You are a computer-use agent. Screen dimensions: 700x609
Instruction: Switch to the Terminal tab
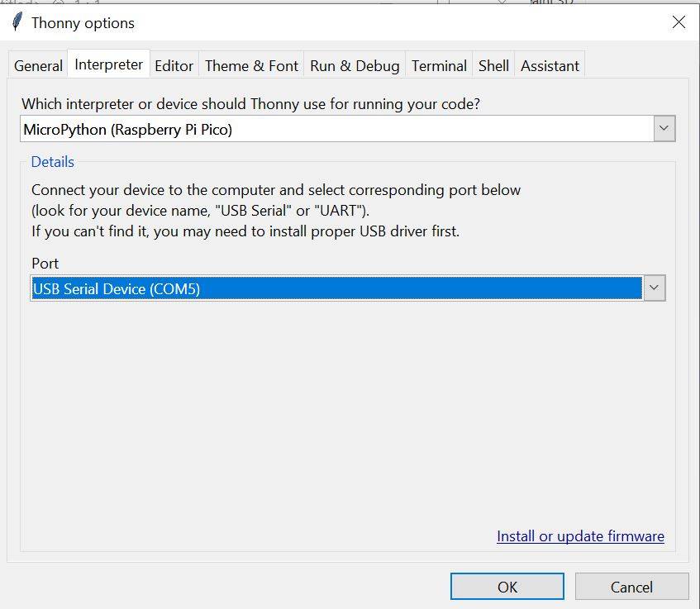pos(439,66)
